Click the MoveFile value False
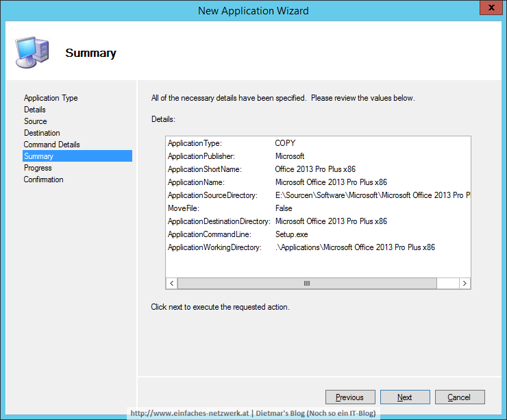This screenshot has height=420, width=507. pos(284,208)
